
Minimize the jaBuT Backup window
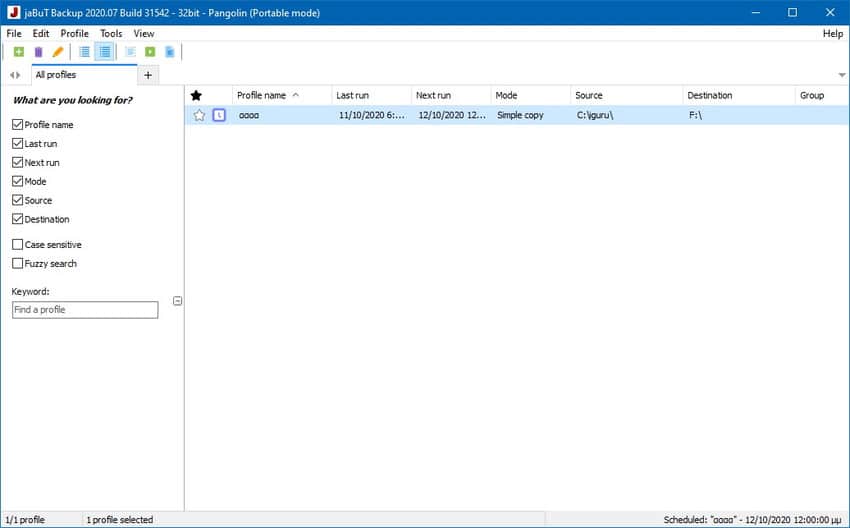[x=756, y=12]
